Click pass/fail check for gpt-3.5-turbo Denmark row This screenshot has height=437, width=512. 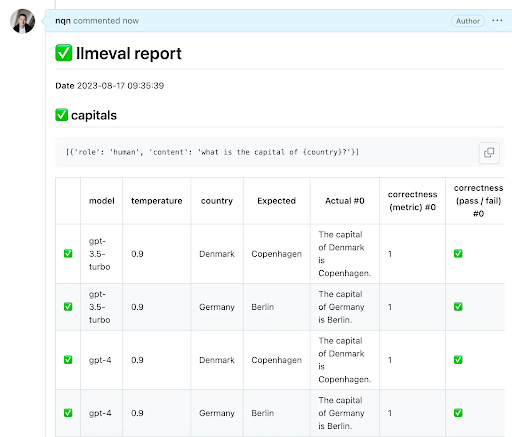point(458,254)
